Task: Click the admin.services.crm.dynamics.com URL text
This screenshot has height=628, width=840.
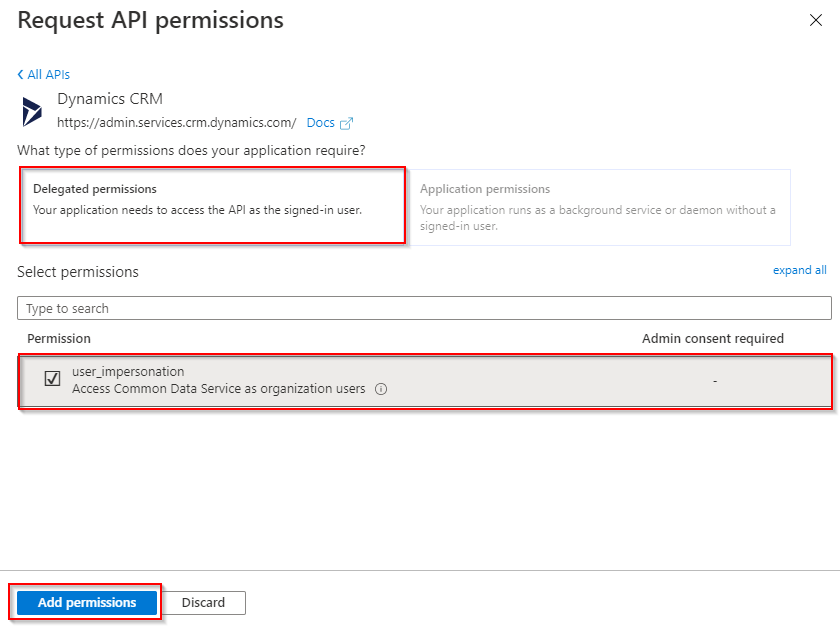Action: (176, 123)
